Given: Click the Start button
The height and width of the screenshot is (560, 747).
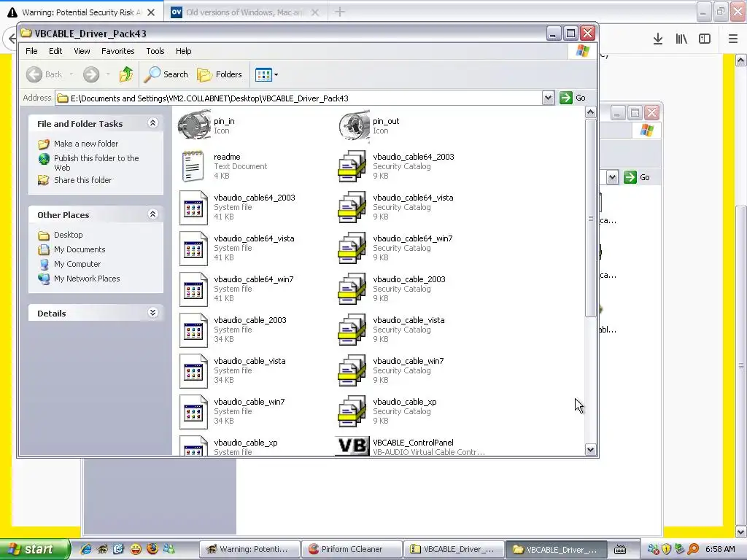Looking at the screenshot, I should pyautogui.click(x=34, y=549).
